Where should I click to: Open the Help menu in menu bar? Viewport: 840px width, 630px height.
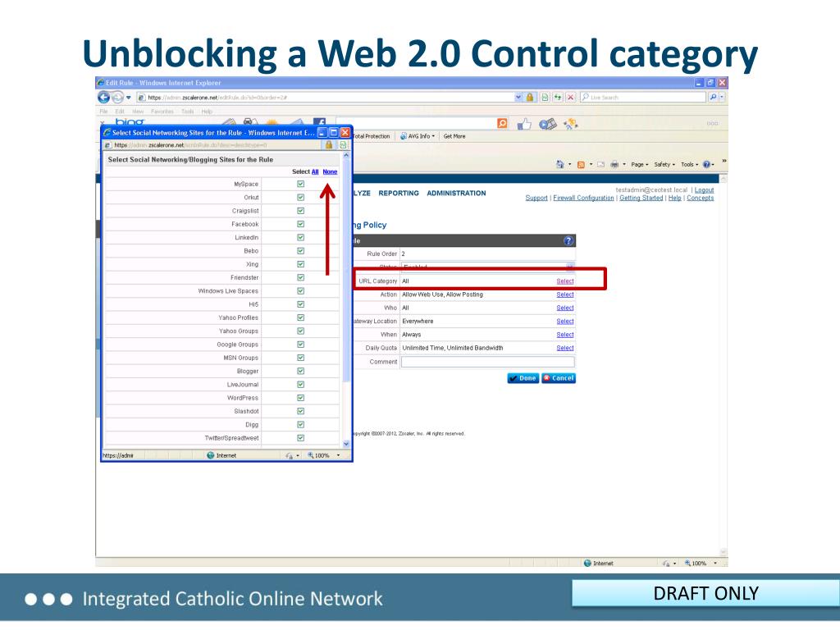tap(207, 112)
